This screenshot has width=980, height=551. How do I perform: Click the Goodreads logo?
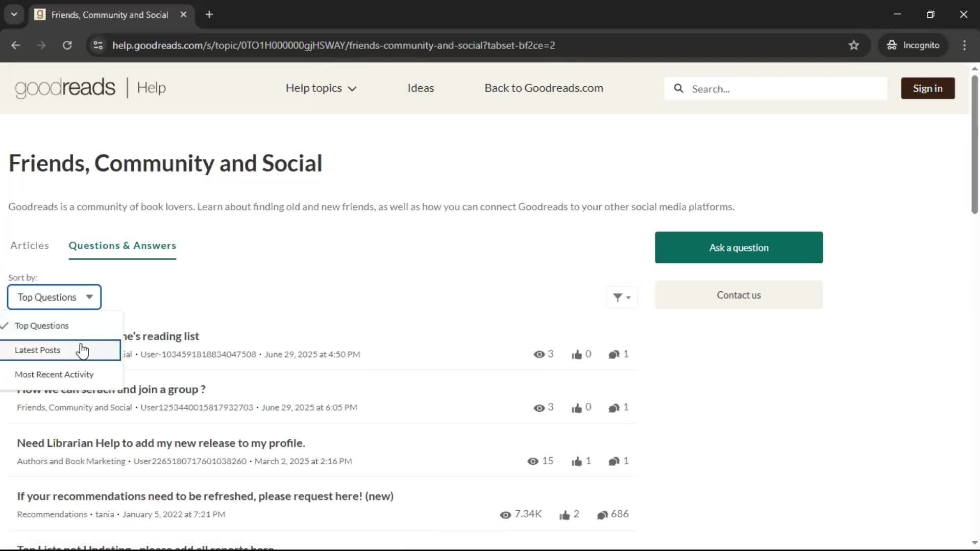65,88
